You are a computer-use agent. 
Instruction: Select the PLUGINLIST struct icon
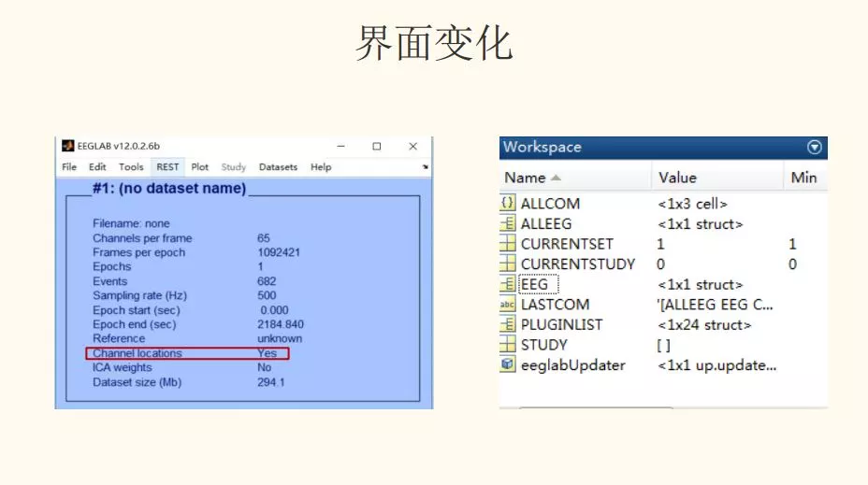coord(508,325)
